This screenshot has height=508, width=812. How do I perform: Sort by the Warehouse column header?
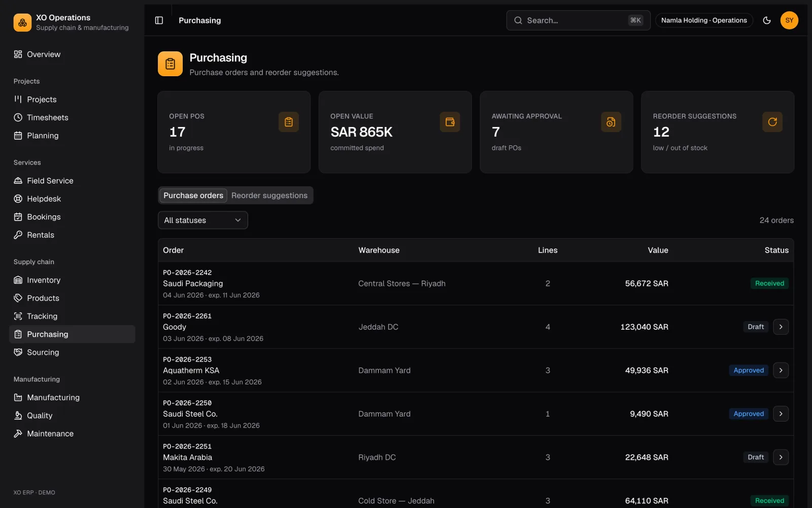tap(379, 250)
